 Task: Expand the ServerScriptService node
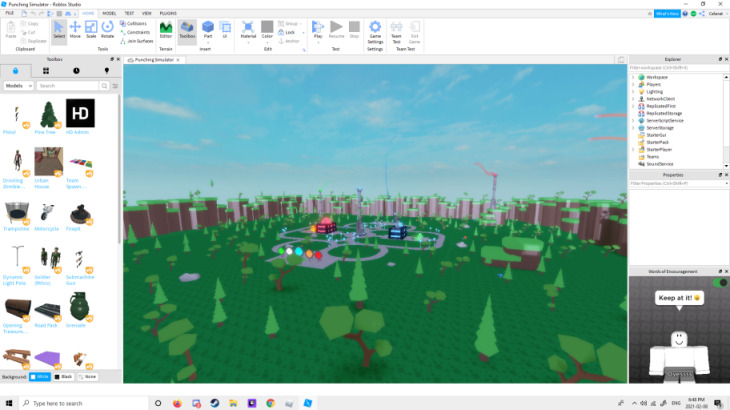coord(633,121)
